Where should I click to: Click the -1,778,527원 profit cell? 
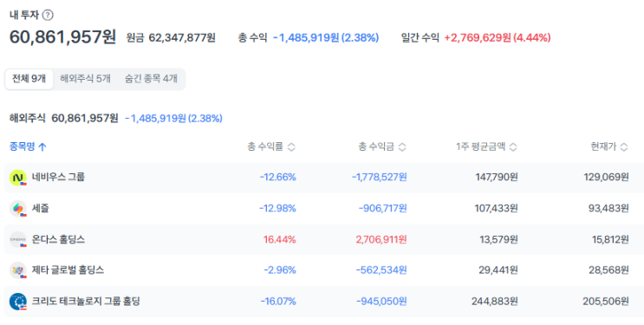380,178
